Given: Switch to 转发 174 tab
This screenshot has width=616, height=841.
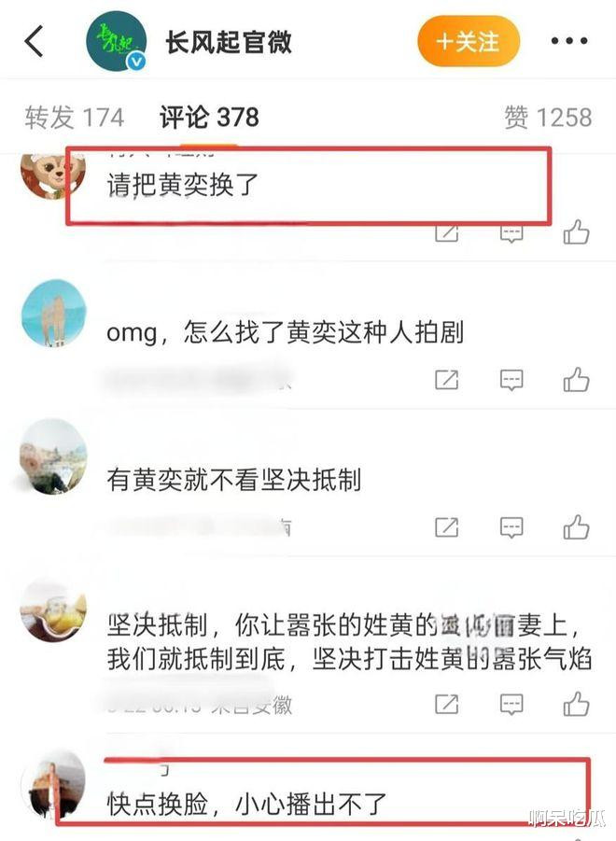Looking at the screenshot, I should click(74, 118).
